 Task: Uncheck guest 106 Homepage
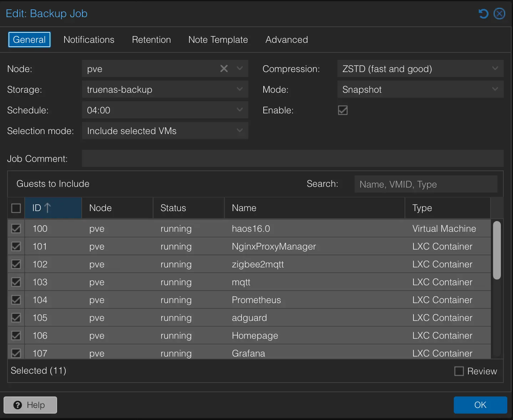tap(16, 336)
